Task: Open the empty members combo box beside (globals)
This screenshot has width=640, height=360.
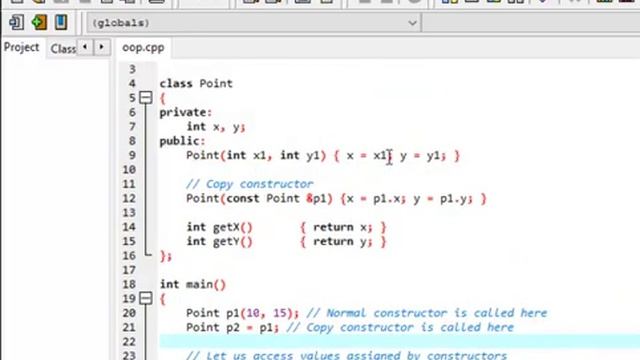Action: tap(531, 23)
